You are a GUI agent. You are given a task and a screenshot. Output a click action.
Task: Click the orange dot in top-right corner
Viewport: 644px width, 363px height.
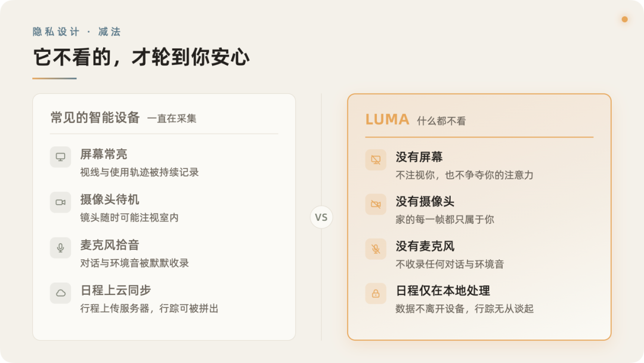624,19
